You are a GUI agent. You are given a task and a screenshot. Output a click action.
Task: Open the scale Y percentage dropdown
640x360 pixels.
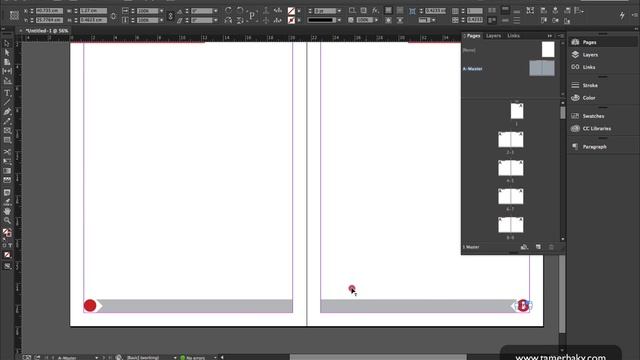point(161,20)
